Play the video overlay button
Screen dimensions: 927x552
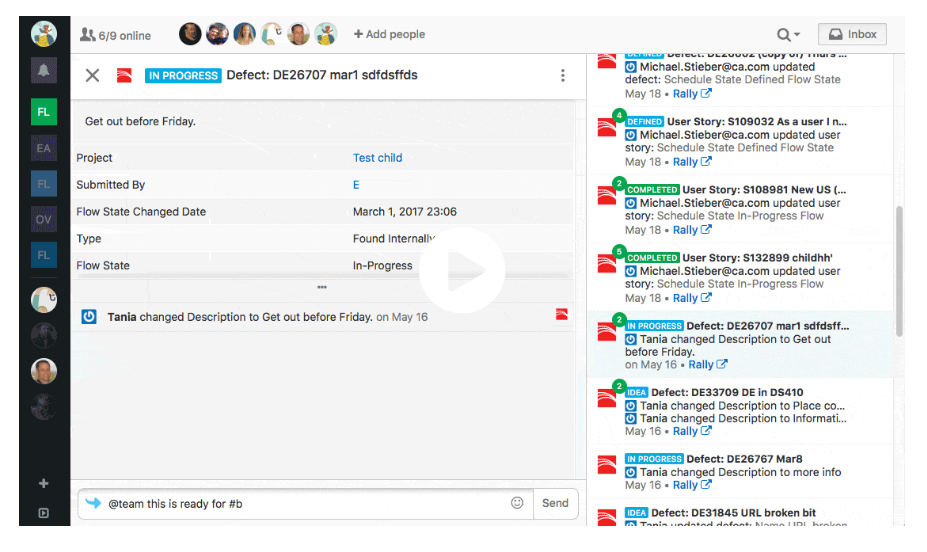coord(462,271)
